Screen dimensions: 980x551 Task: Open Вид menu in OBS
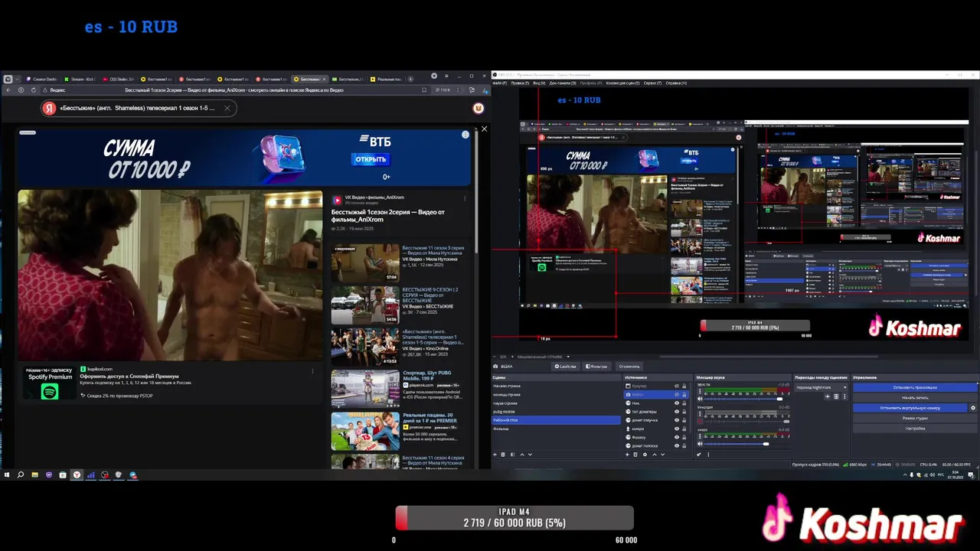[539, 83]
